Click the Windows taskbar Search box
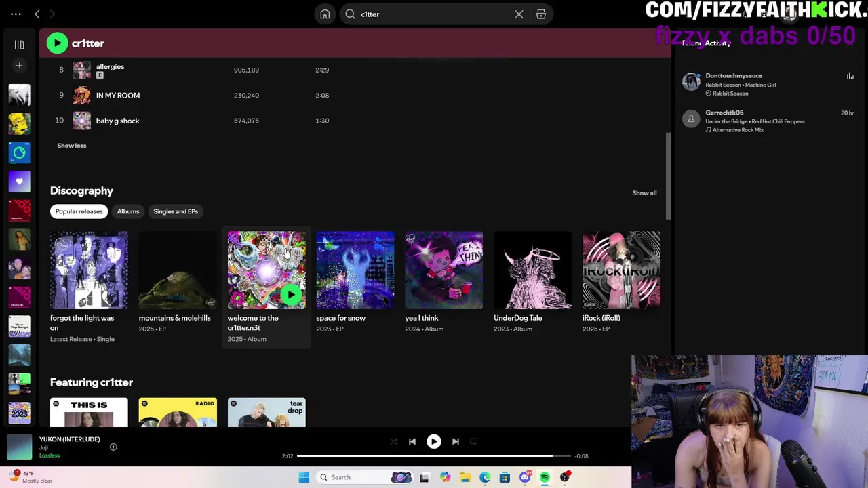The width and height of the screenshot is (868, 488). (365, 477)
